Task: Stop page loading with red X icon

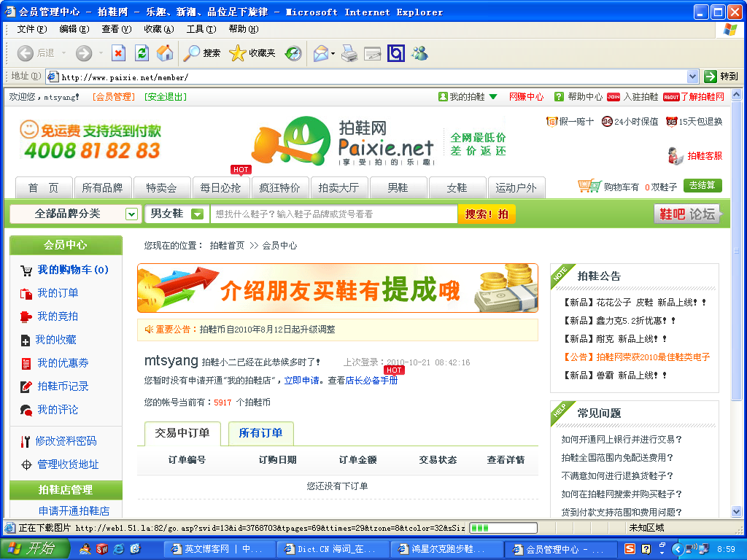Action: pyautogui.click(x=118, y=52)
